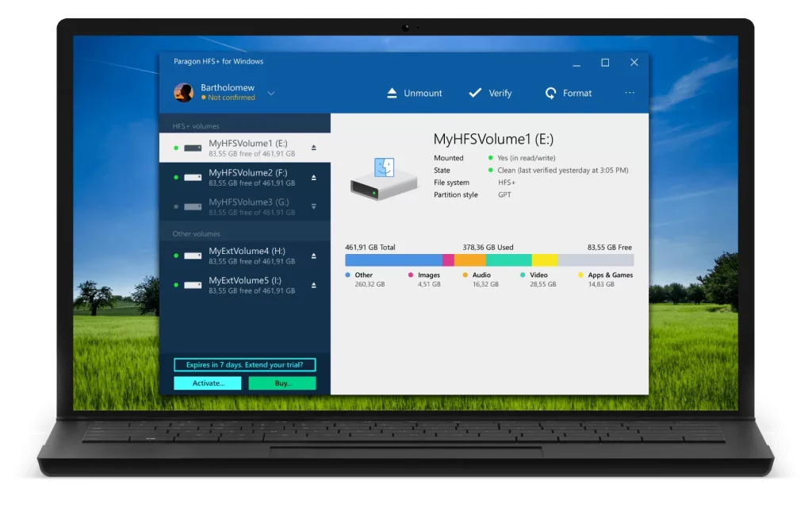
Task: Click the Unmount eject icon in toolbar
Action: tap(392, 94)
